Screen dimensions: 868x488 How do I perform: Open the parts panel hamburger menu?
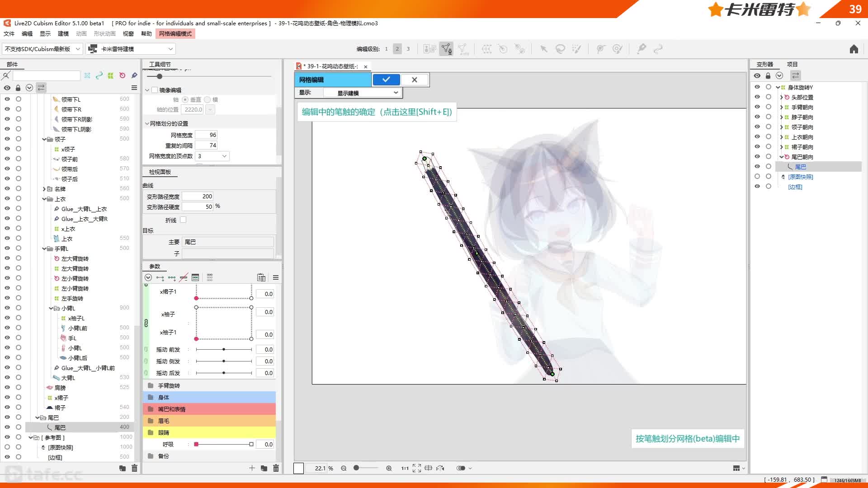click(x=134, y=88)
